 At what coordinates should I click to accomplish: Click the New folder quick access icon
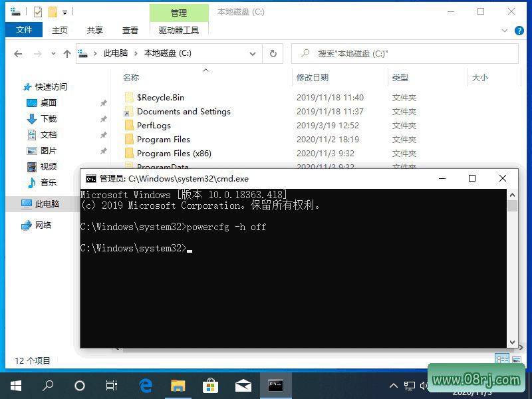53,12
